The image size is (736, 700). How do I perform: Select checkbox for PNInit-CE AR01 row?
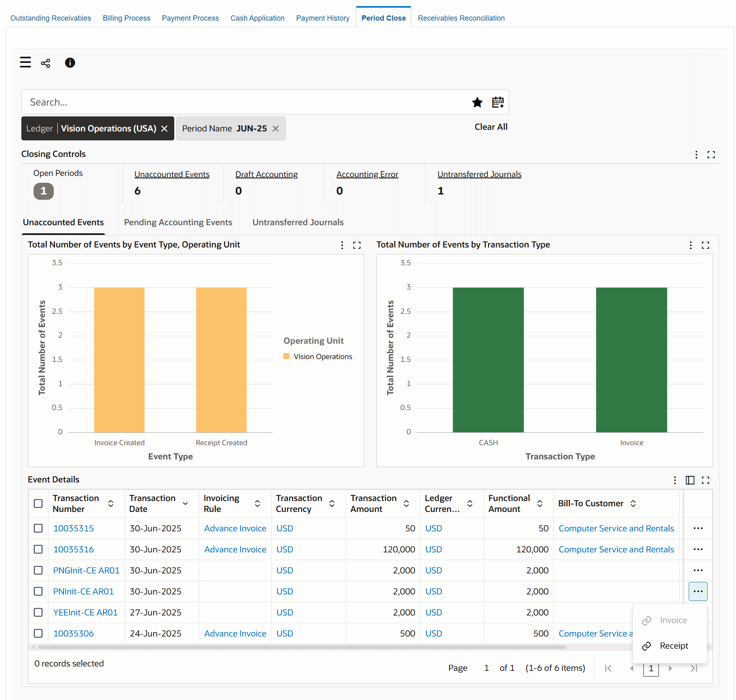(x=38, y=592)
